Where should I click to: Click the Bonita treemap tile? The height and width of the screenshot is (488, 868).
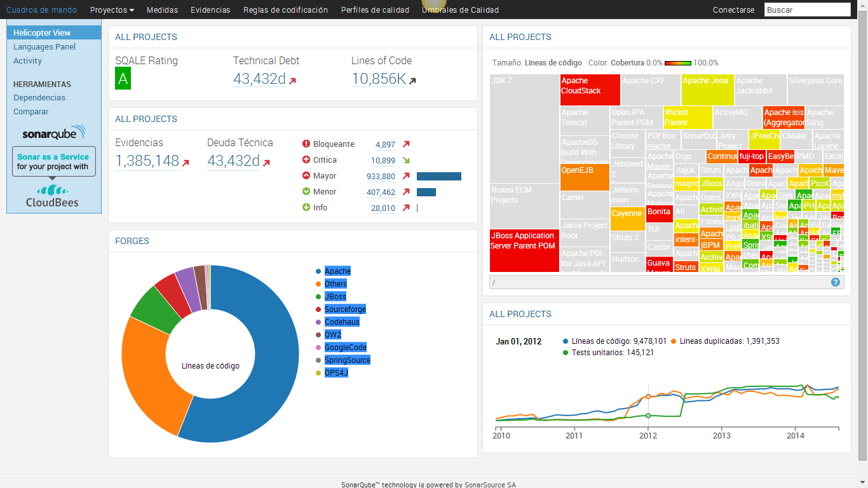659,214
